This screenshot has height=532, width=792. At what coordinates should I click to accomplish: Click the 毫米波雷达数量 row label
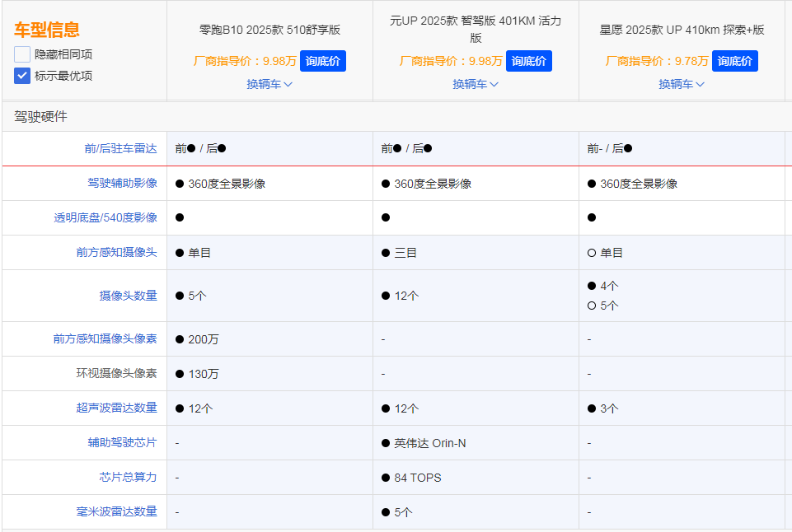(x=117, y=511)
